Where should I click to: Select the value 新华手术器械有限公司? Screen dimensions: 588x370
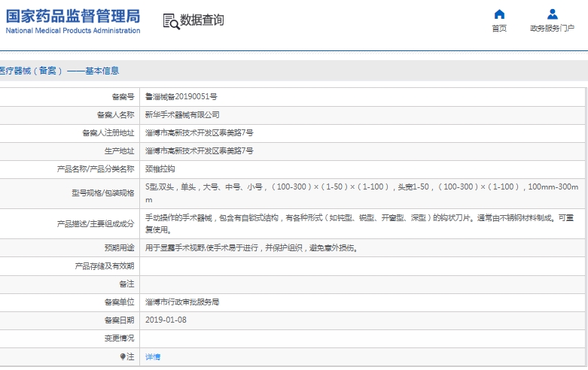coord(182,115)
